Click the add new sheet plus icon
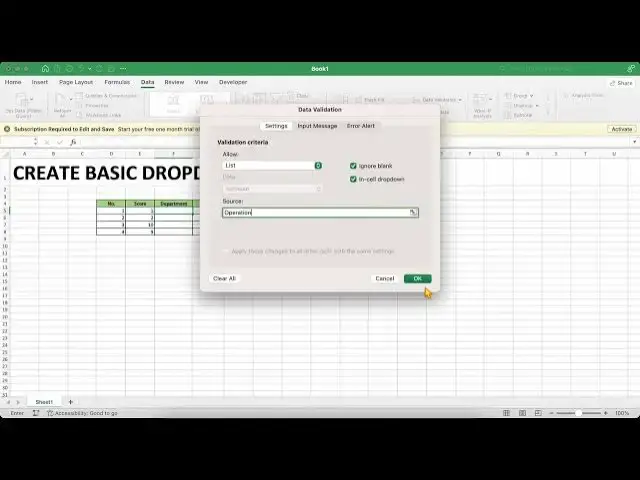Viewport: 640px width, 480px height. [x=70, y=402]
